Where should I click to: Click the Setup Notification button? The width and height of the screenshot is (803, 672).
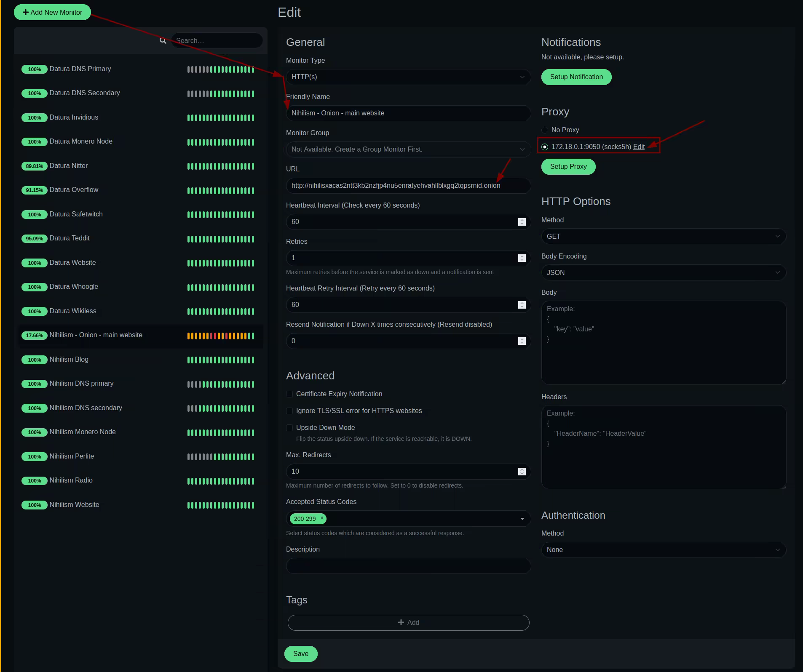pyautogui.click(x=576, y=77)
